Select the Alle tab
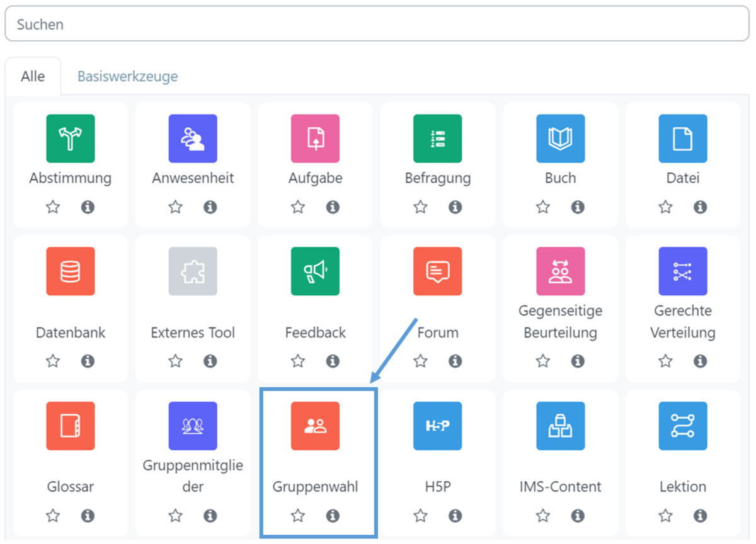 (33, 76)
